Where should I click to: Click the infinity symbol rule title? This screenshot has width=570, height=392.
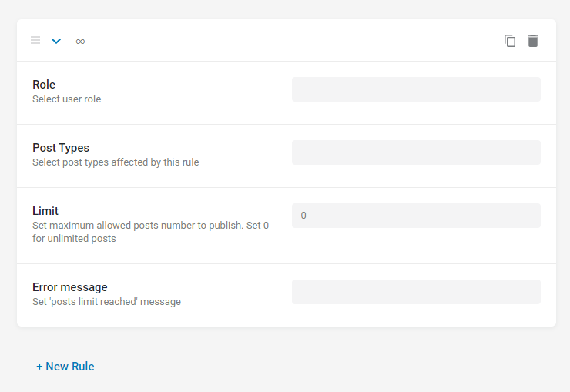tap(80, 42)
